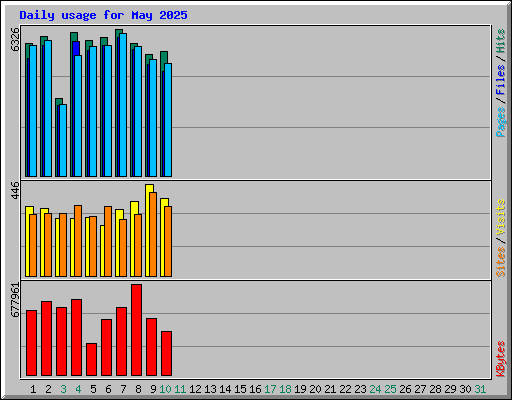Screen dimensions: 512x400
Task: Click green day 4 label
Action: 78,389
